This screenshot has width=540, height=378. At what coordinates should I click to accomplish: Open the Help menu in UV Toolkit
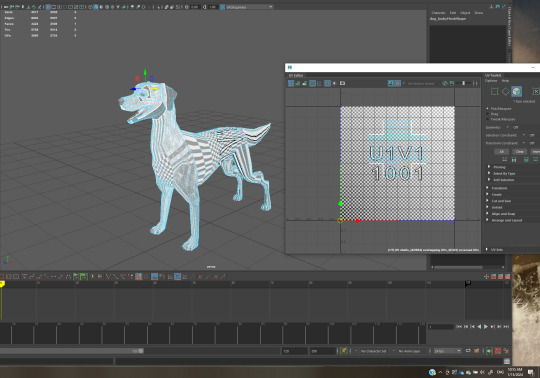pyautogui.click(x=505, y=81)
